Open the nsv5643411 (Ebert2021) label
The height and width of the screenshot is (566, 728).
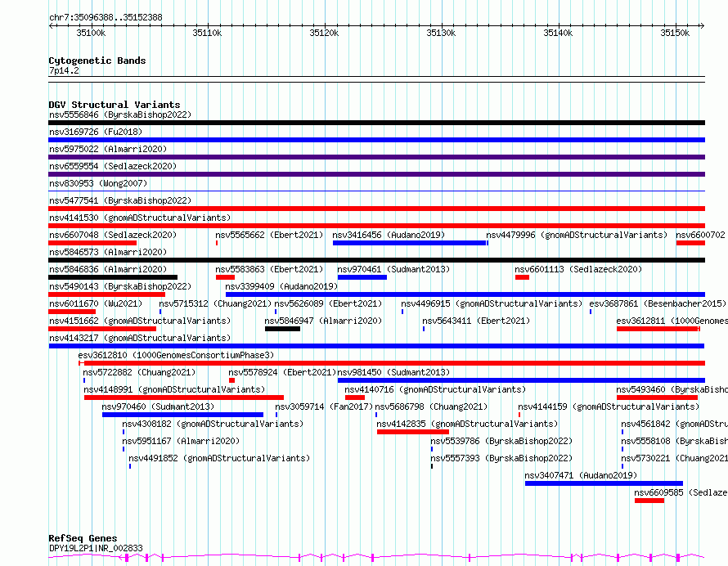pyautogui.click(x=476, y=321)
